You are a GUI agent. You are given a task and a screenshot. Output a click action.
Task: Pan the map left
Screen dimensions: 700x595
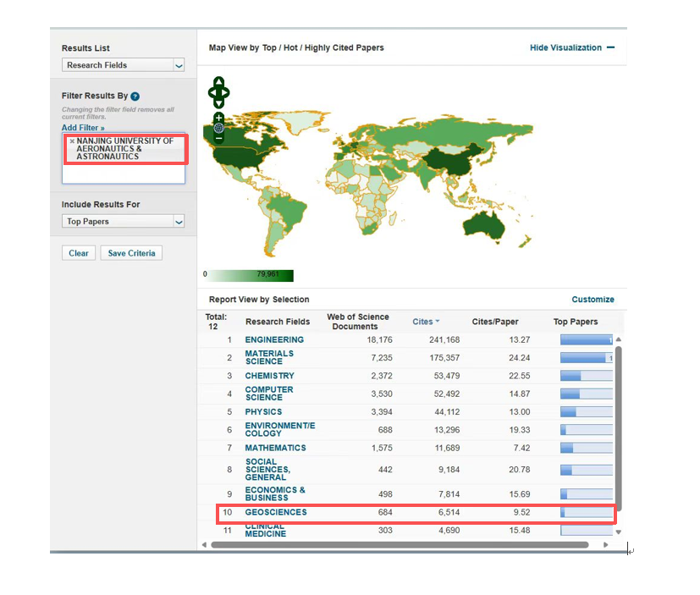point(212,92)
